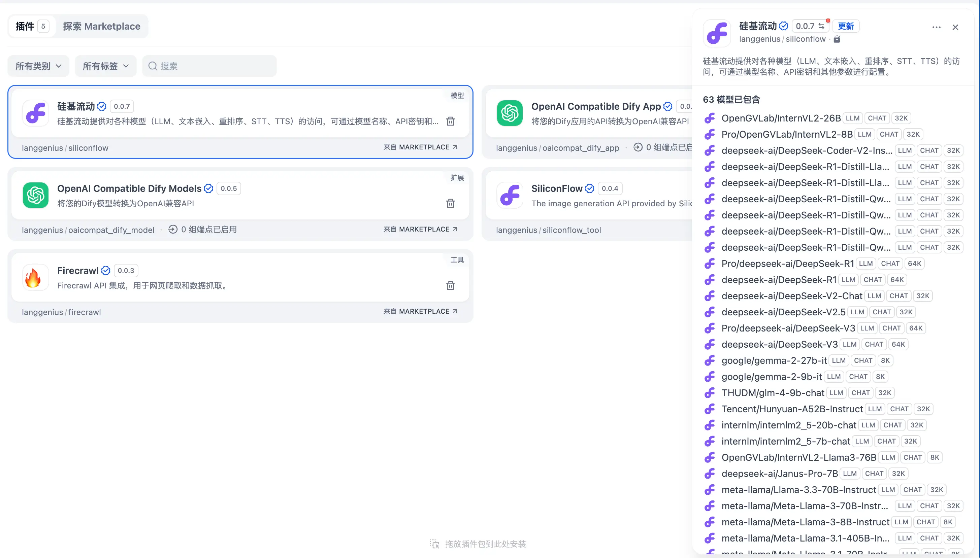The width and height of the screenshot is (980, 558).
Task: Open version switcher 0.0.7 in detail panel
Action: coord(810,26)
